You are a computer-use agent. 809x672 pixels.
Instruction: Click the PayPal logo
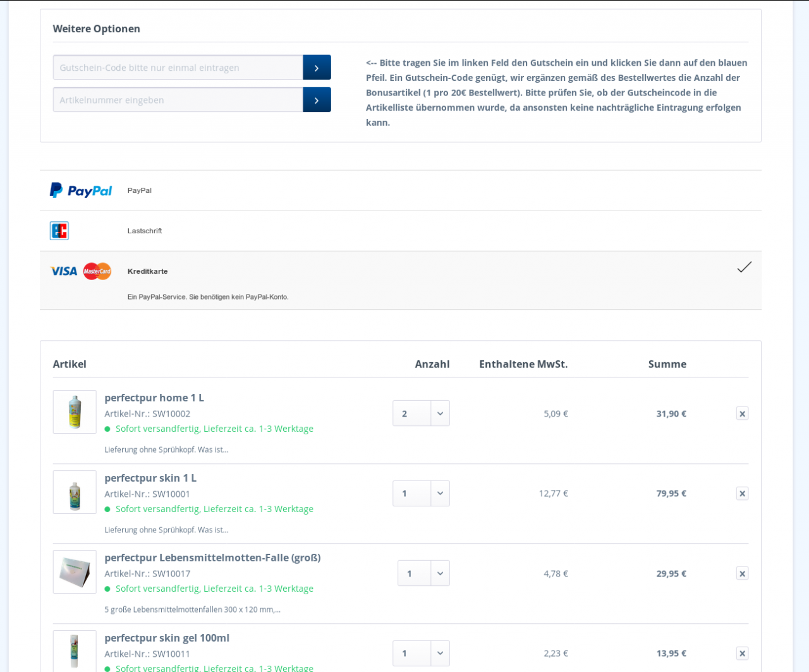(x=81, y=190)
